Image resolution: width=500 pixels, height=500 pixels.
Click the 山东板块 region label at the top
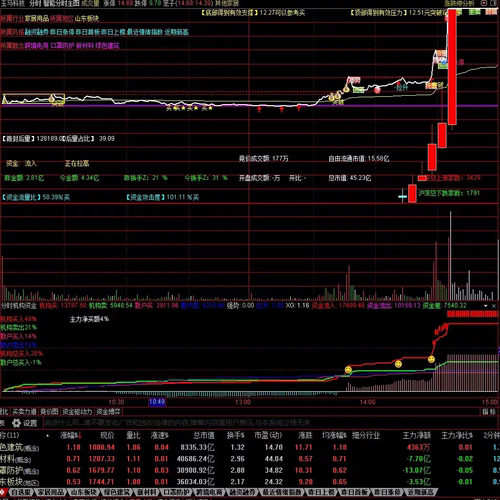[87, 18]
